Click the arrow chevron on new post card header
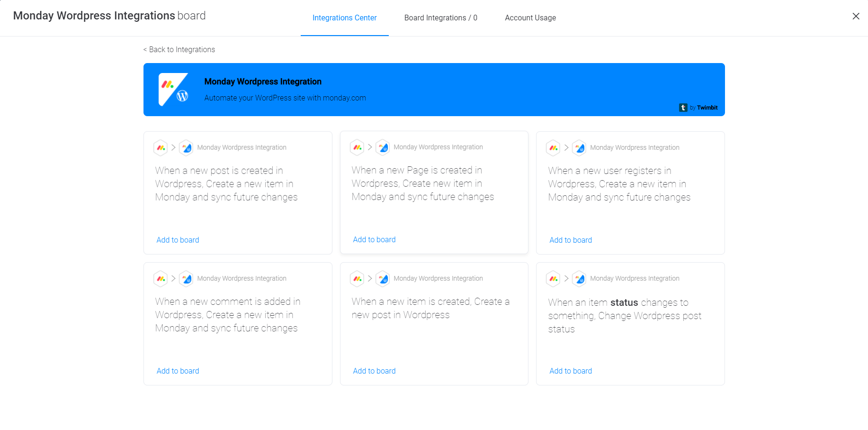This screenshot has height=430, width=868. [x=173, y=147]
